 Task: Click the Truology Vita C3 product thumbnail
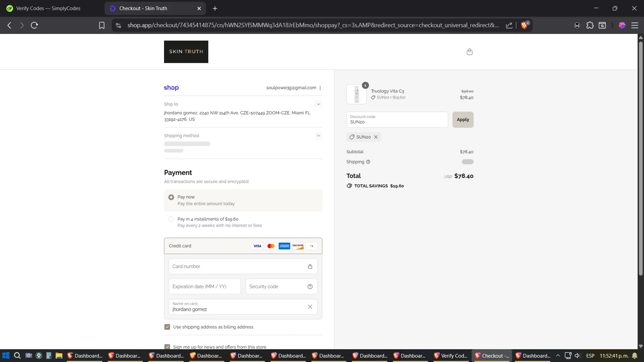(356, 94)
